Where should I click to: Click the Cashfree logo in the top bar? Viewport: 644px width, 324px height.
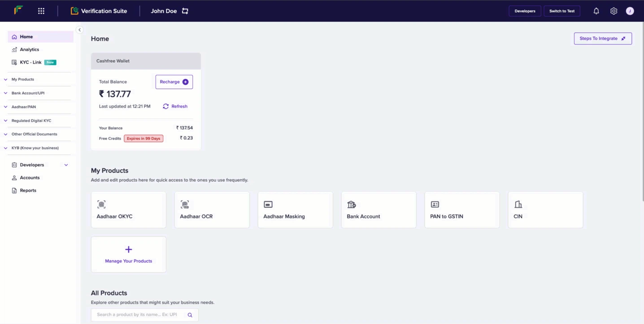point(18,10)
